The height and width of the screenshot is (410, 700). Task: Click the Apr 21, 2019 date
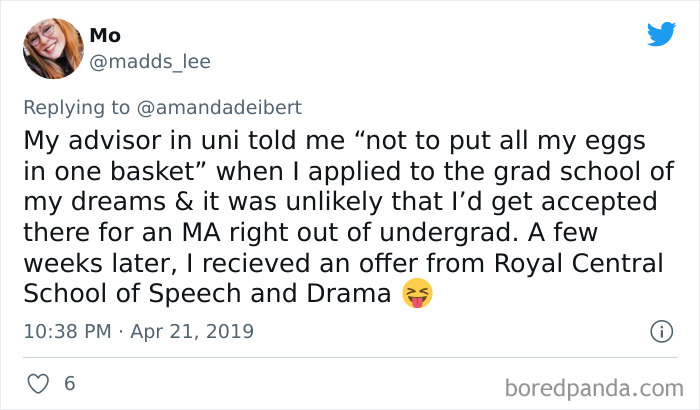(192, 331)
